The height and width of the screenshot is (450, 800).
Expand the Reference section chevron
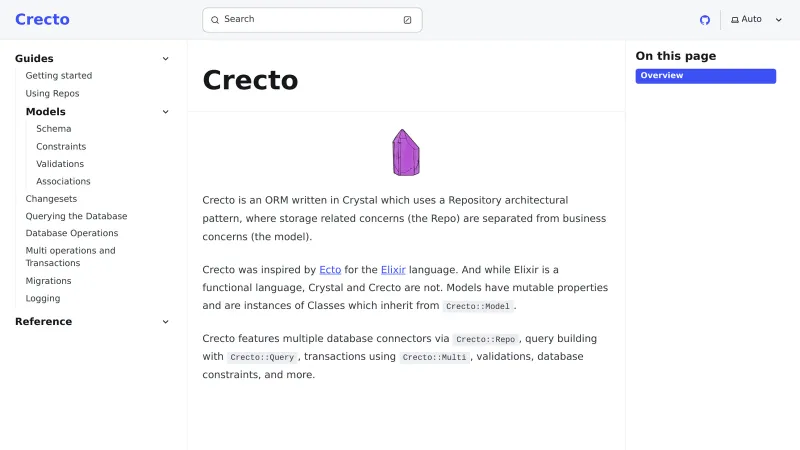166,322
